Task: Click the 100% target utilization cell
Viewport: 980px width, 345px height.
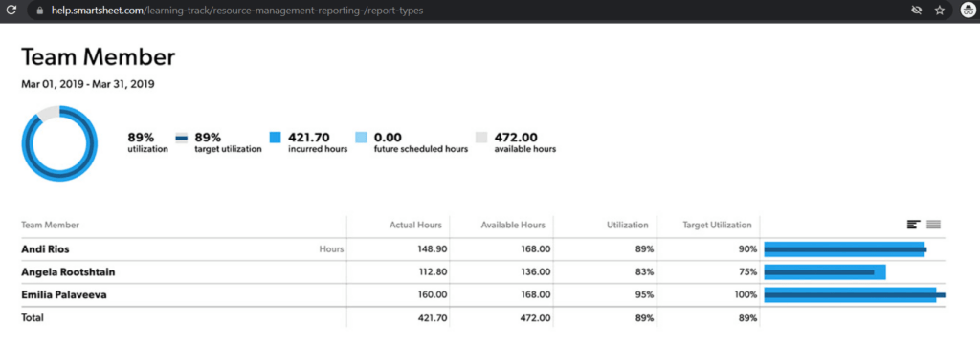Action: [746, 294]
